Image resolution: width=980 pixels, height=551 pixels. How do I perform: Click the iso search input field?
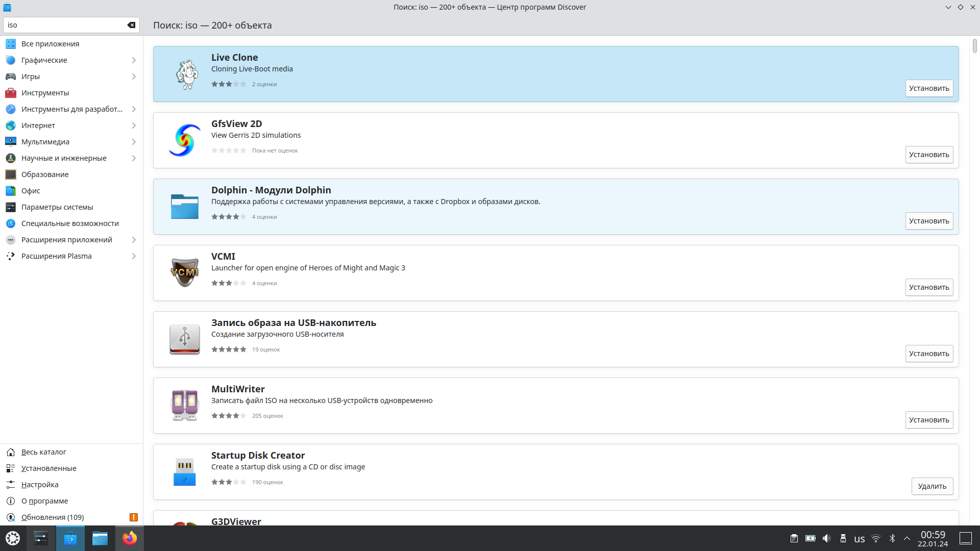click(x=64, y=25)
